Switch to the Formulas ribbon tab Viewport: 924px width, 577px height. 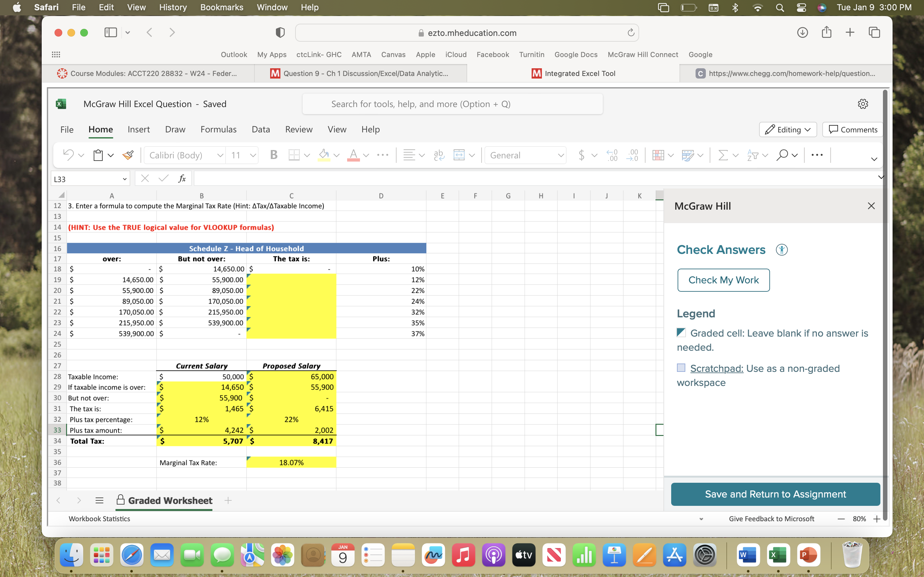point(218,130)
